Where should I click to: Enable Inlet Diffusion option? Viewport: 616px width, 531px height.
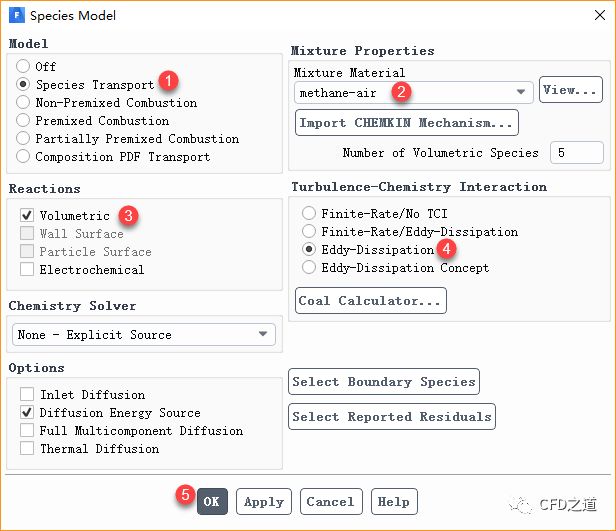pyautogui.click(x=27, y=395)
